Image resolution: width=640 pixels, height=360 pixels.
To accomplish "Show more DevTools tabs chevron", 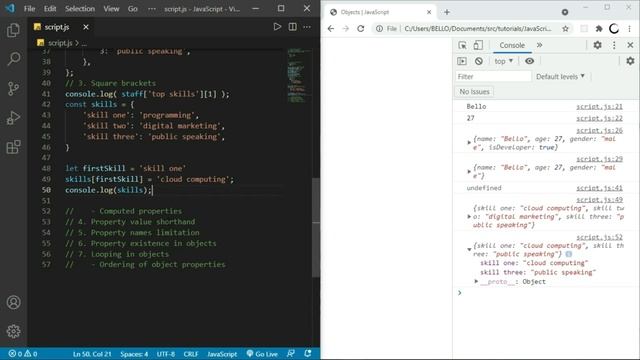I will coord(540,45).
